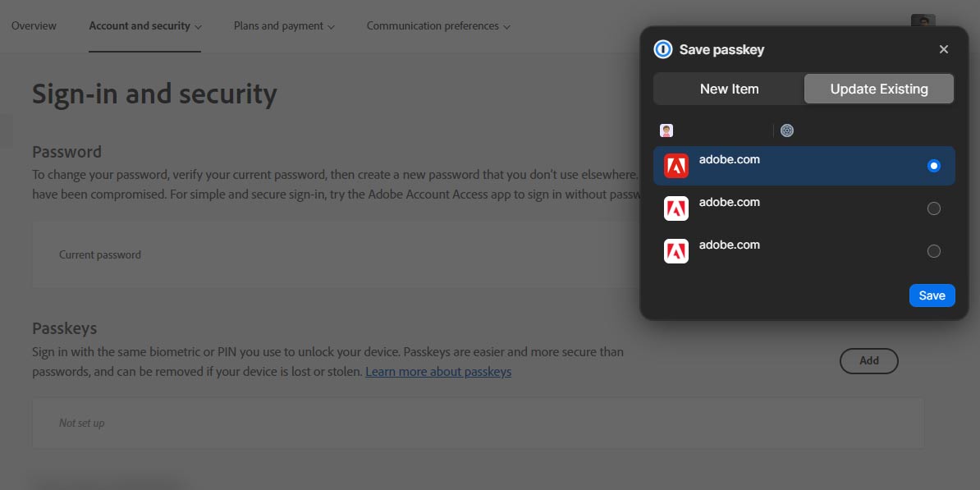The image size is (980, 490).
Task: Click the Current password input field
Action: pyautogui.click(x=246, y=254)
